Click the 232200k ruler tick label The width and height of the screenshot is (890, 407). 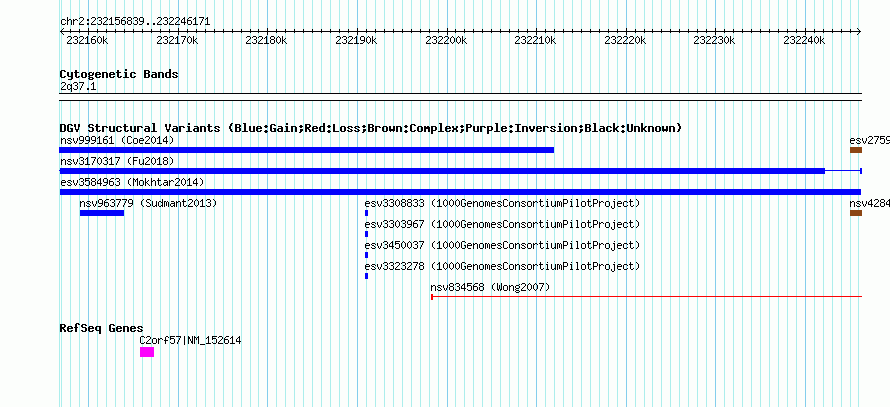click(x=446, y=41)
